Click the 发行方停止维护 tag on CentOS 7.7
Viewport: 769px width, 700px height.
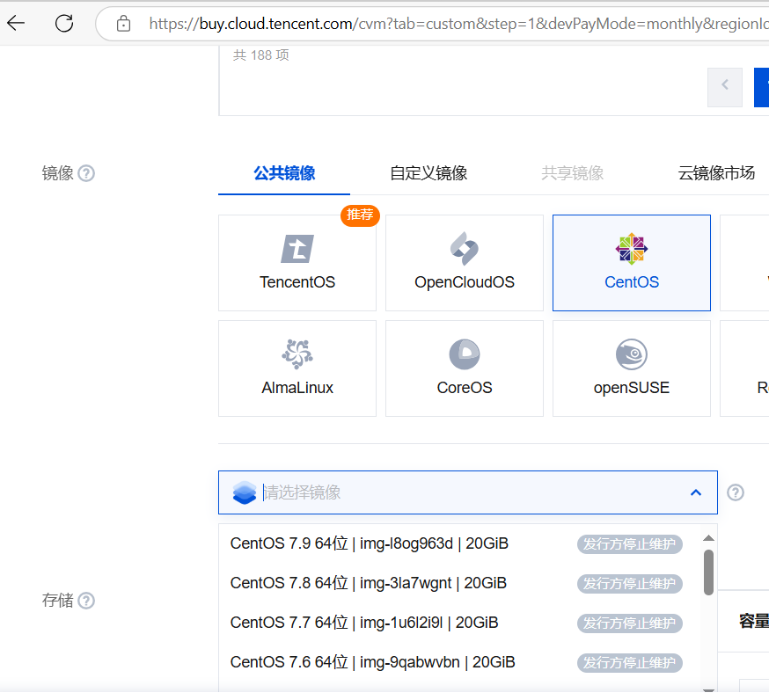click(x=629, y=623)
